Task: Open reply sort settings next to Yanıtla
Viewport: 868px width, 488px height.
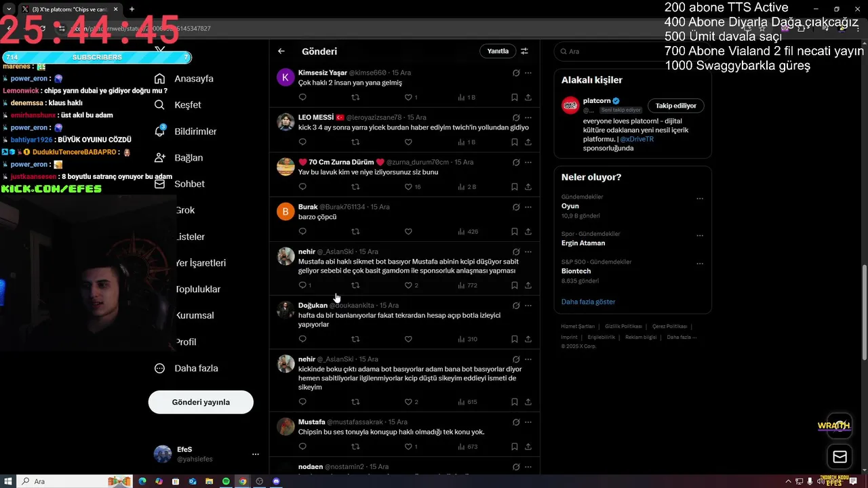Action: point(524,52)
